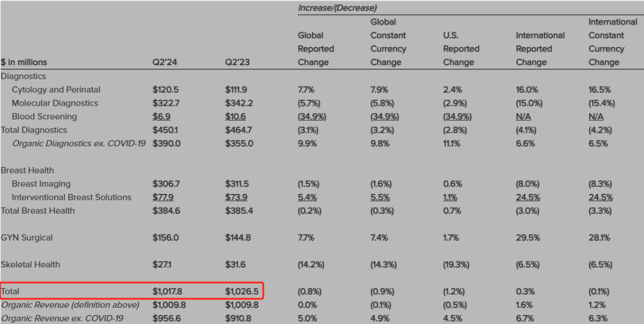Click the underlined $77.9 value
The width and height of the screenshot is (644, 324).
[163, 197]
